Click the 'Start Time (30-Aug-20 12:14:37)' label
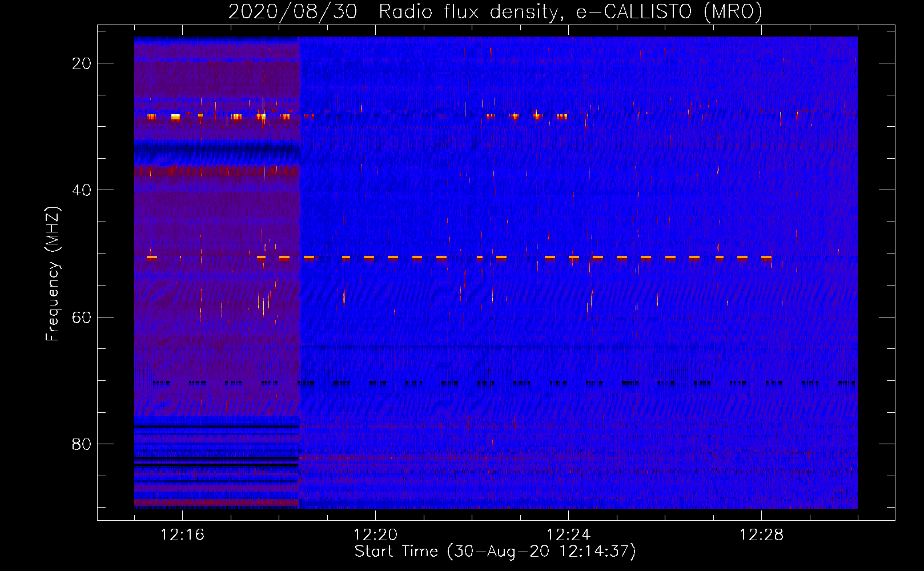This screenshot has height=571, width=924. pyautogui.click(x=495, y=552)
